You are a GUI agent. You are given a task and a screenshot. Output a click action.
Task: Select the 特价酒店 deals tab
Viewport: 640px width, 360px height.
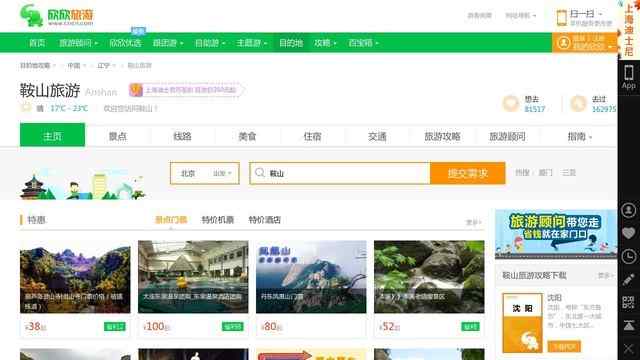[264, 220]
